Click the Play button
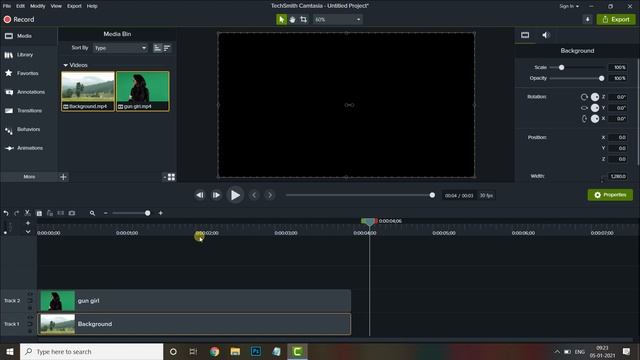 coord(235,195)
